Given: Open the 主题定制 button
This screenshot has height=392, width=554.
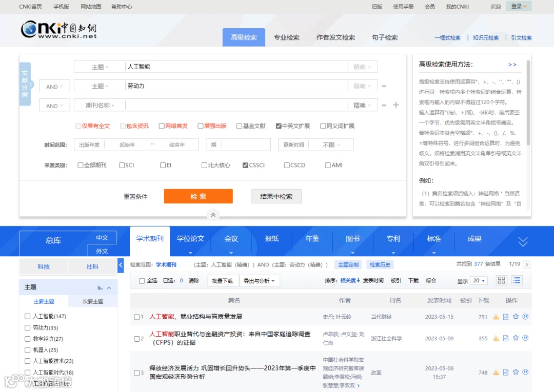Looking at the screenshot, I should [x=348, y=264].
